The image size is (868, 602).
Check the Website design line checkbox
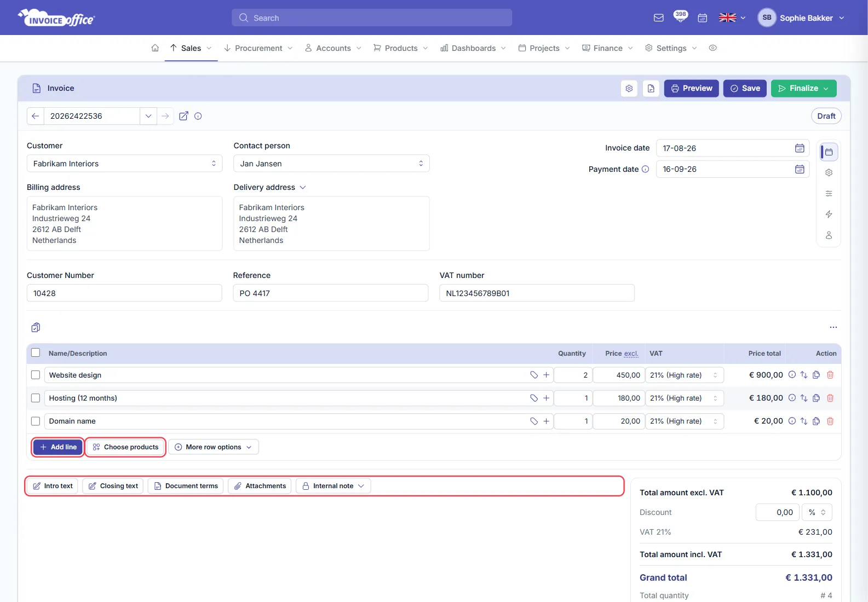tap(36, 375)
